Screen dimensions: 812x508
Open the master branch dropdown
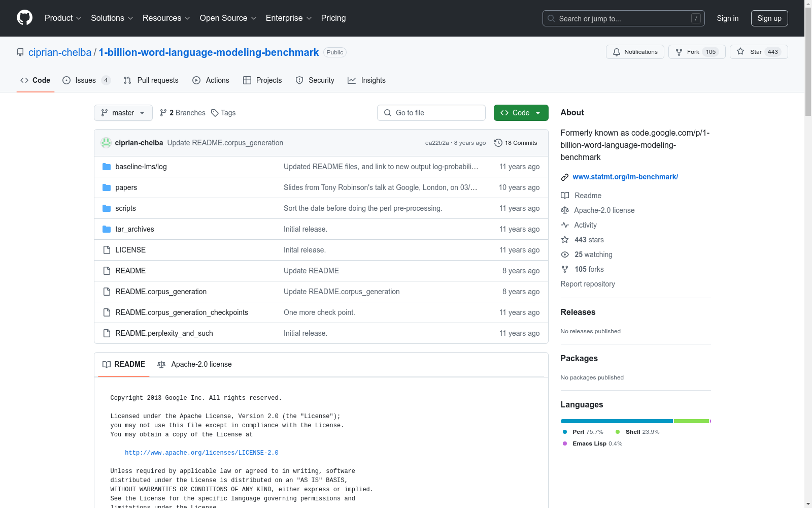(123, 113)
